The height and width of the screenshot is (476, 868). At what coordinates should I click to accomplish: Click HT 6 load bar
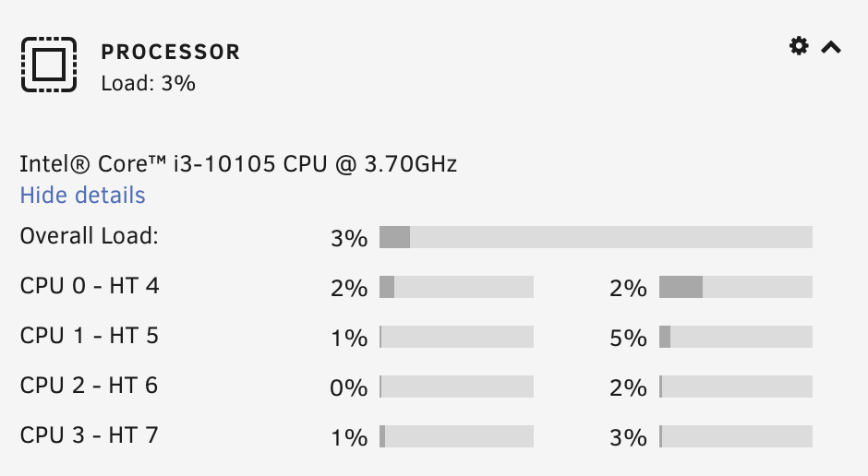736,387
